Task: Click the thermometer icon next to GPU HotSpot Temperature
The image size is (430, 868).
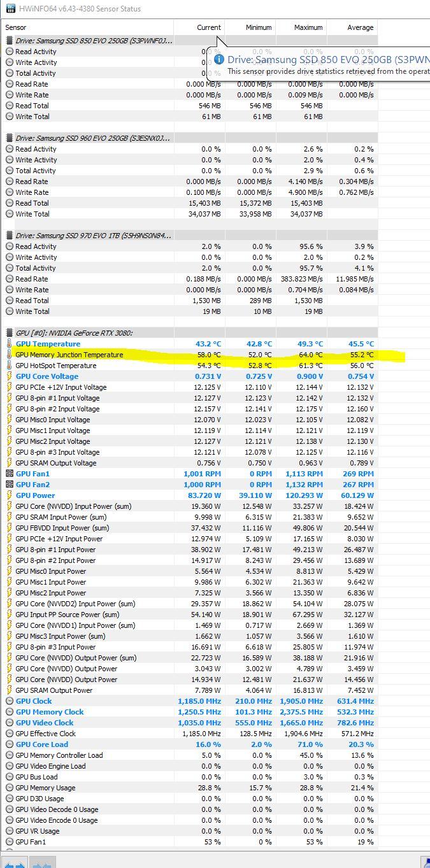Action: tap(10, 366)
